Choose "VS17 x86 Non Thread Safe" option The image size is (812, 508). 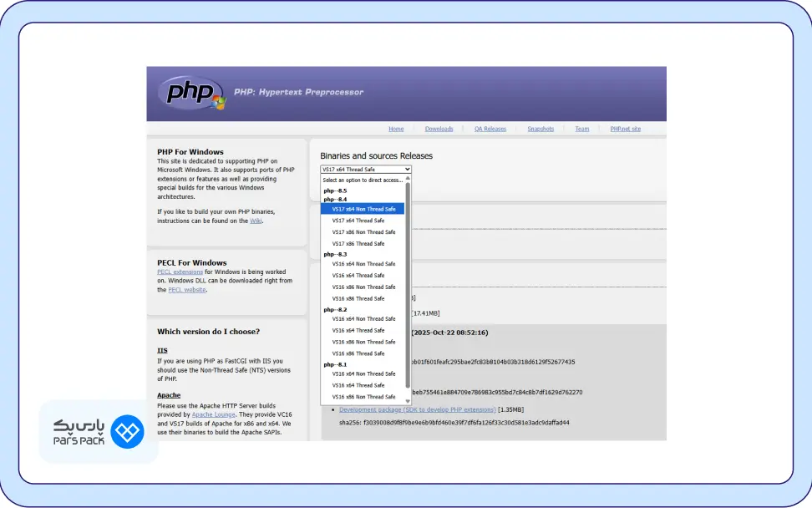363,232
